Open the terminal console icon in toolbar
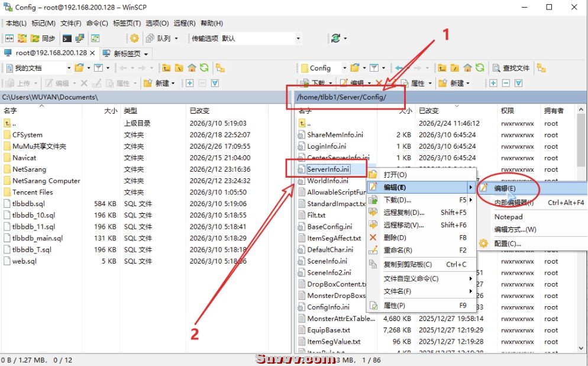588x366 pixels. coord(67,38)
